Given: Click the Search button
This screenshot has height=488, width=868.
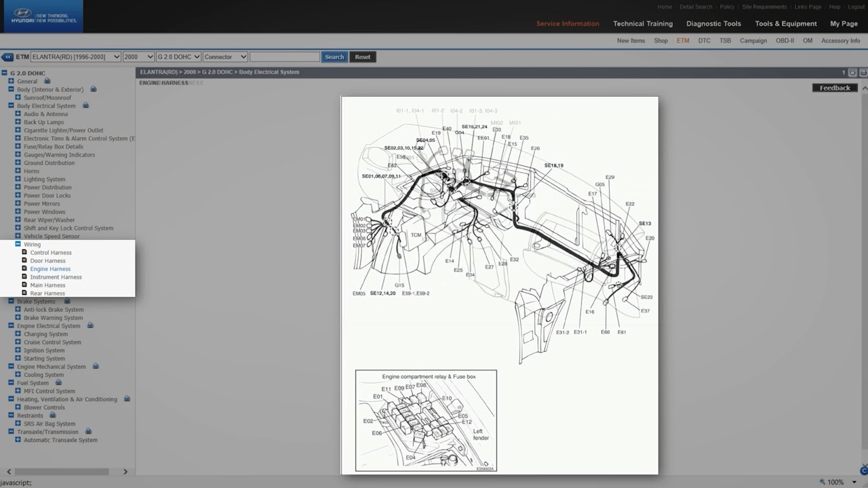Looking at the screenshot, I should pos(334,57).
